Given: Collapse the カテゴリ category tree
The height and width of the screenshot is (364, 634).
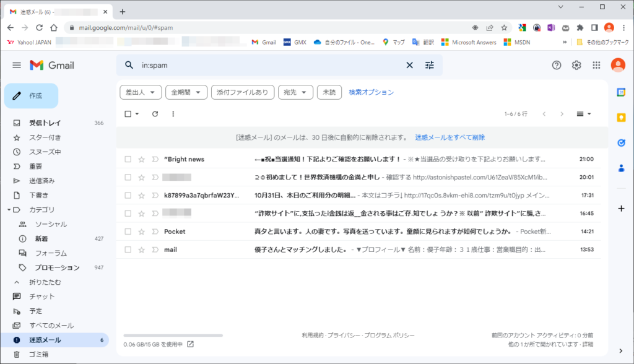Looking at the screenshot, I should 9,210.
